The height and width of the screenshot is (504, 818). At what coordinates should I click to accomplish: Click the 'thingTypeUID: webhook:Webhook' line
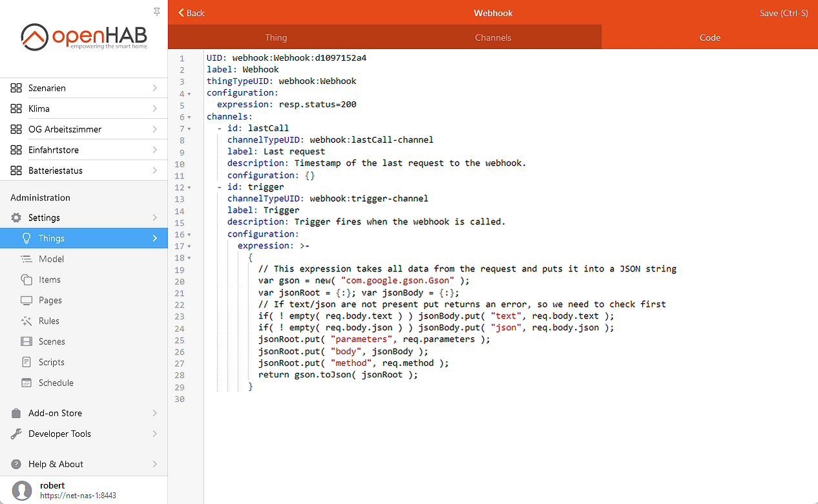282,81
